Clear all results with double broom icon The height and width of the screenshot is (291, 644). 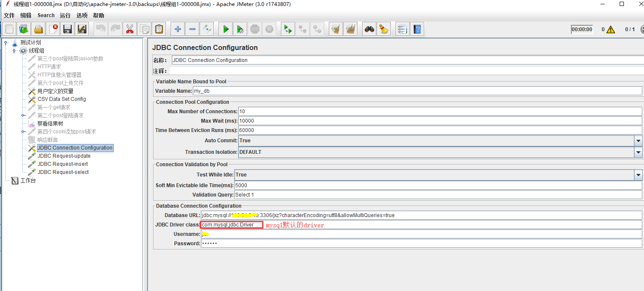click(x=351, y=29)
